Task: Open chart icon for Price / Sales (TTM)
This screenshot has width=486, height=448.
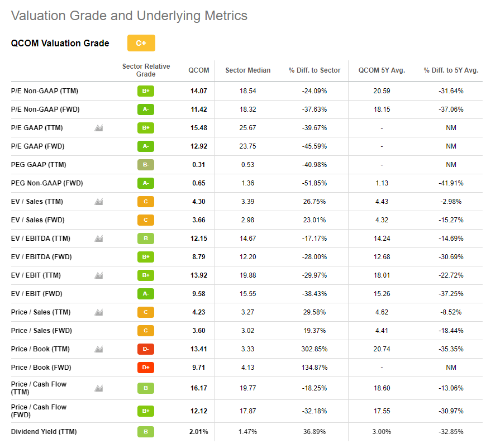Action: coord(98,312)
